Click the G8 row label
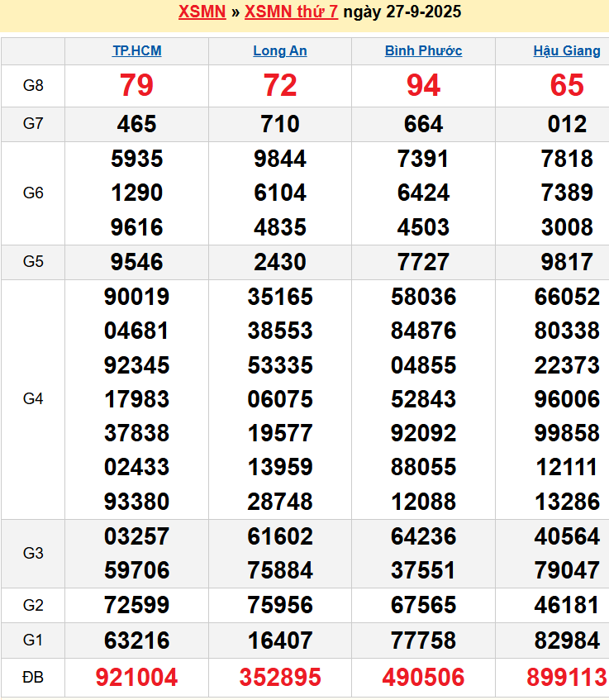The image size is (609, 700). pos(33,85)
